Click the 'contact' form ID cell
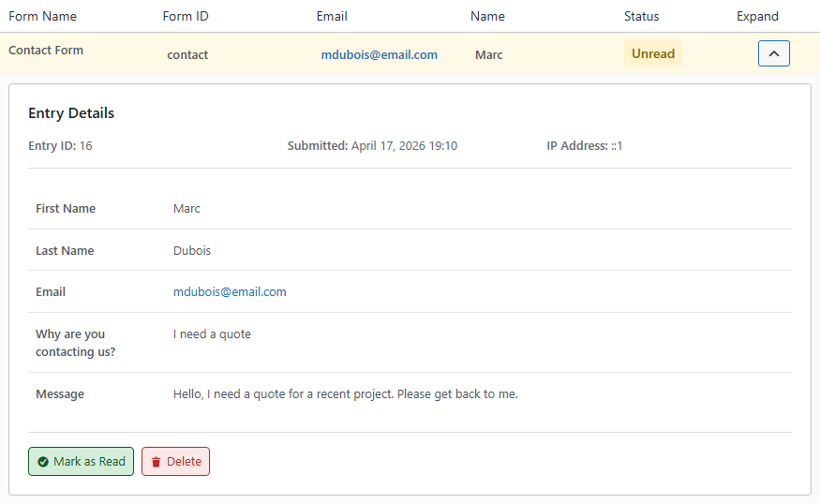820x504 pixels. click(x=187, y=55)
